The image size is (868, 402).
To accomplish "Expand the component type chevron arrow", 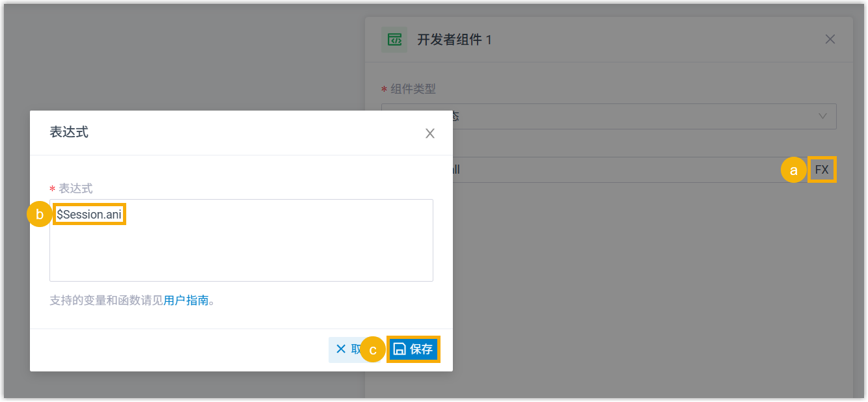I will point(822,116).
